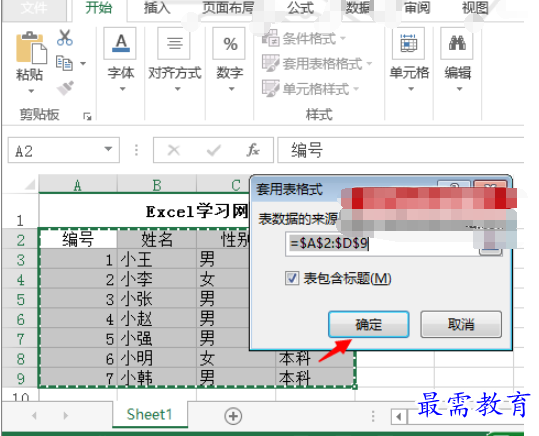The height and width of the screenshot is (436, 539).
Task: Expand the 数字 group dropdown arrow
Action: point(232,89)
